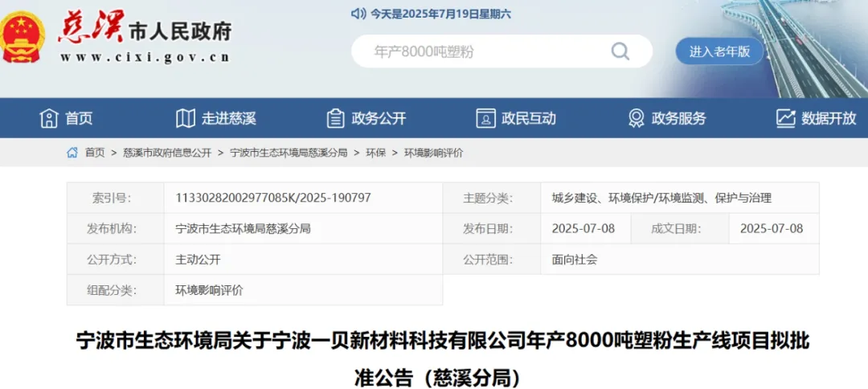Click the 发布机构 label cell
Viewport: 868px width, 389px height.
(116, 228)
